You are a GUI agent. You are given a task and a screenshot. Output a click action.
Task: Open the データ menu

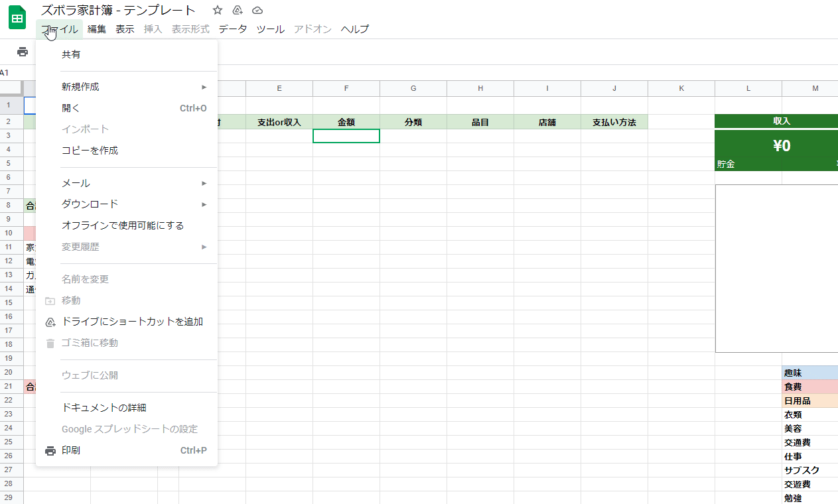232,29
